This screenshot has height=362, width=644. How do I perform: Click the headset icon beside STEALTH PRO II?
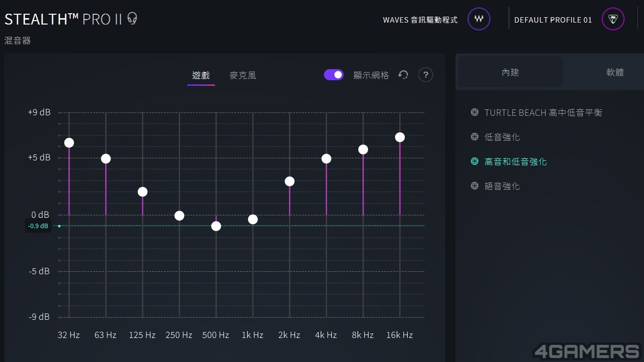click(x=132, y=19)
